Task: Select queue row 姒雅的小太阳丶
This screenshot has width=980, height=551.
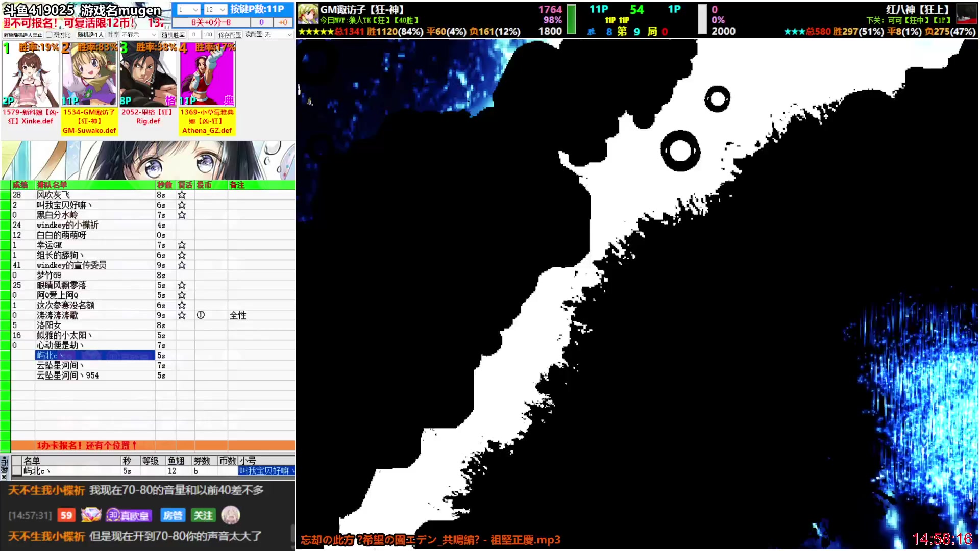Action: coord(95,336)
